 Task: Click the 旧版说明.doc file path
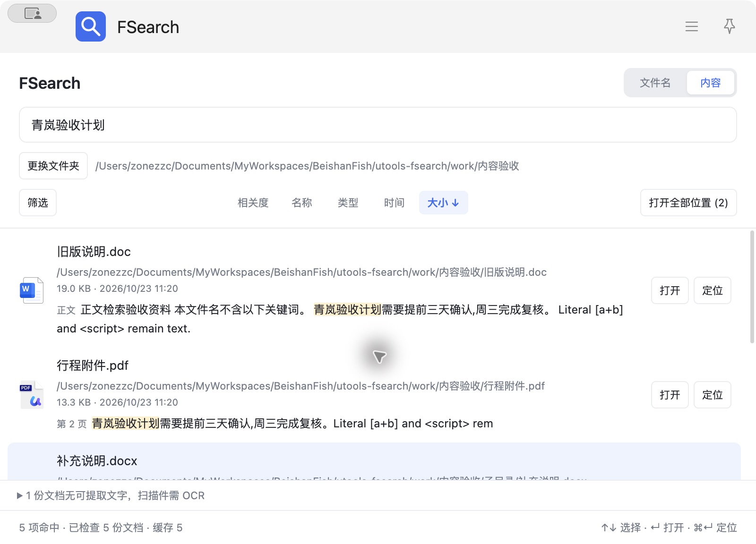[301, 272]
